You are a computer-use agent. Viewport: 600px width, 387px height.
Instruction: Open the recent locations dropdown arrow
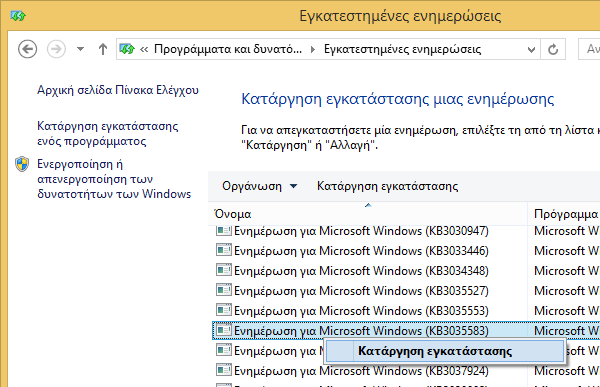[80, 49]
